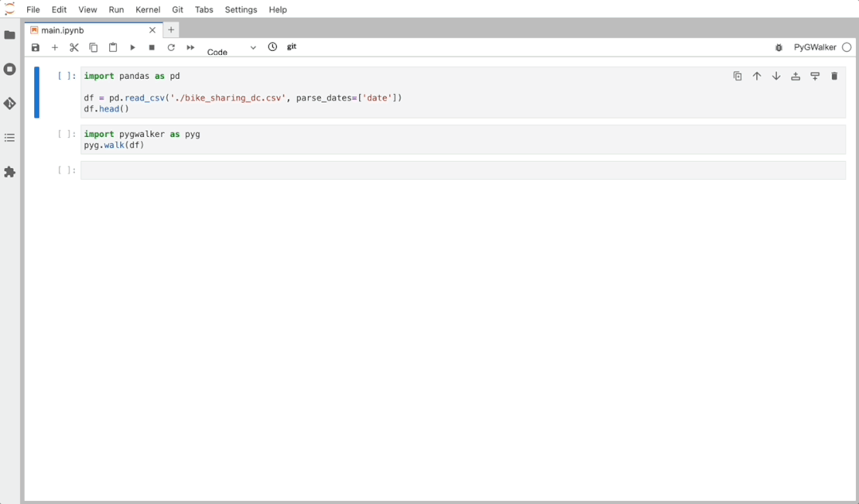This screenshot has height=504, width=859.
Task: Delete the cell using trash icon
Action: point(834,76)
